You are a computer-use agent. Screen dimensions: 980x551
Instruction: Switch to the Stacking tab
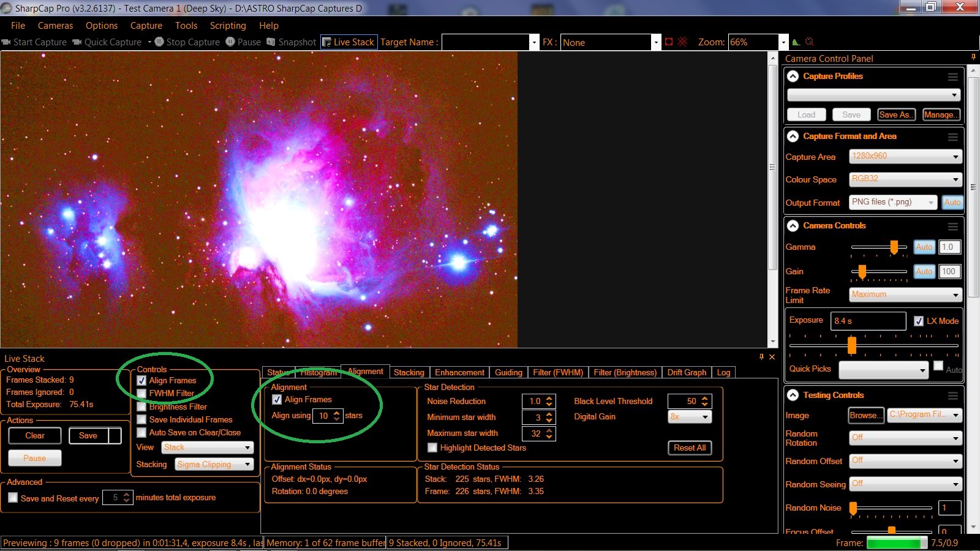[x=409, y=372]
